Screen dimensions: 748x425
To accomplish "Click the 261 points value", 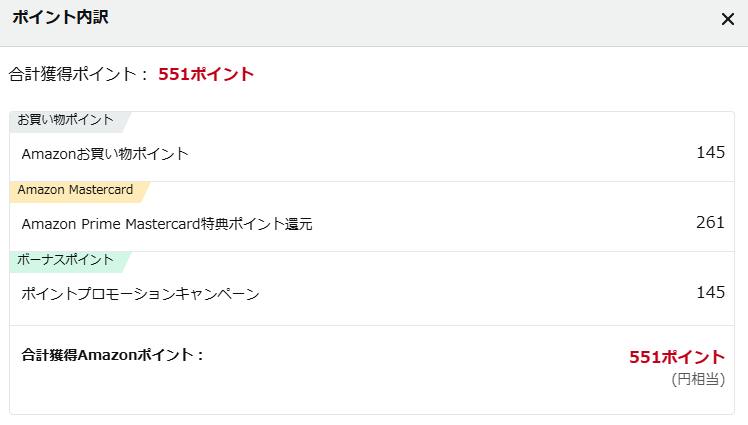I will click(x=710, y=222).
